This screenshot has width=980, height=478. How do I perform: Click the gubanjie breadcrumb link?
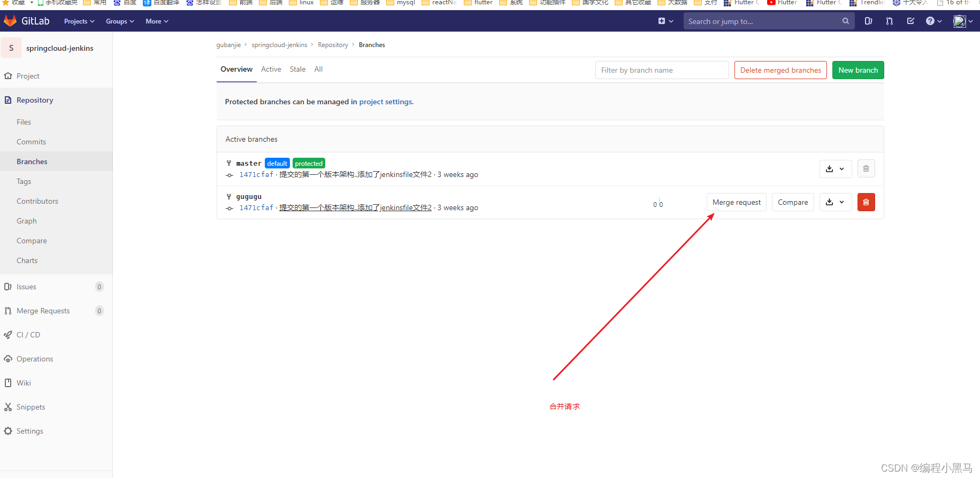tap(228, 45)
